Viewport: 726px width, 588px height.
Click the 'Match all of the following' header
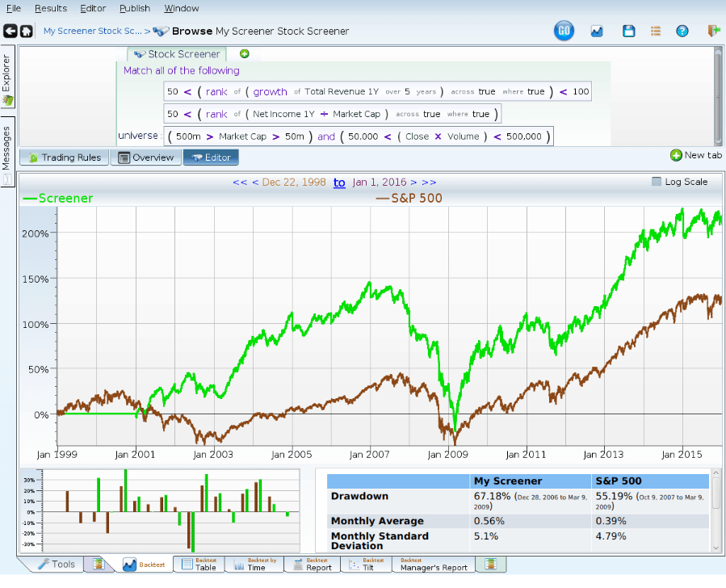tap(182, 70)
